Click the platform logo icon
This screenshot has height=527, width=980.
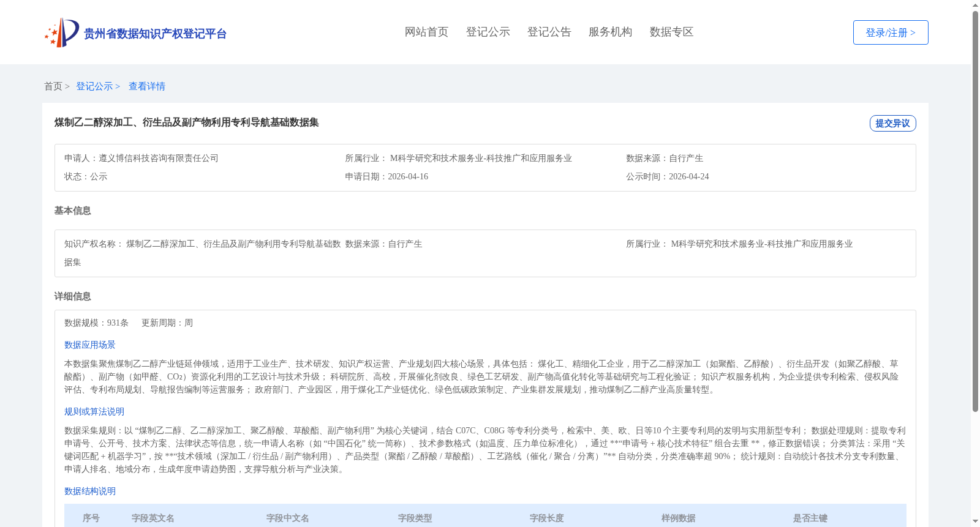(x=62, y=32)
